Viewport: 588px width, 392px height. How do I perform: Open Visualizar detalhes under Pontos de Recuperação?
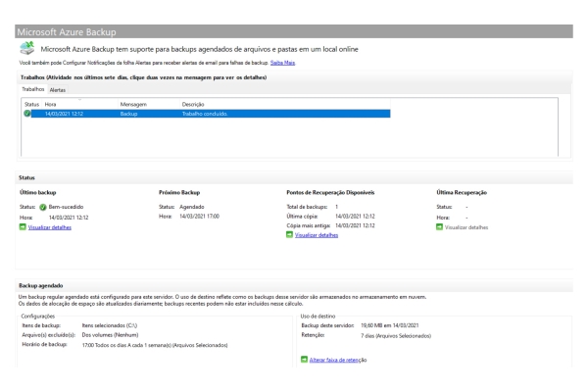click(317, 235)
